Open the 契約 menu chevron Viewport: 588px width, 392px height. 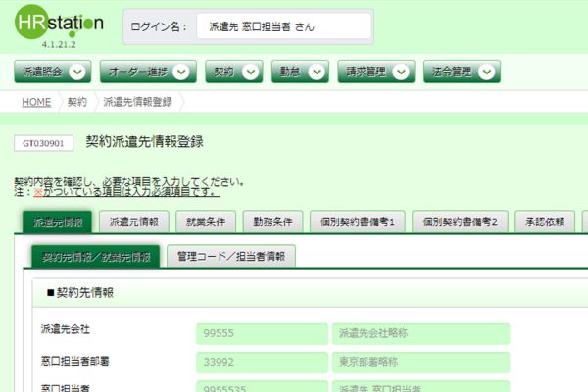click(251, 72)
